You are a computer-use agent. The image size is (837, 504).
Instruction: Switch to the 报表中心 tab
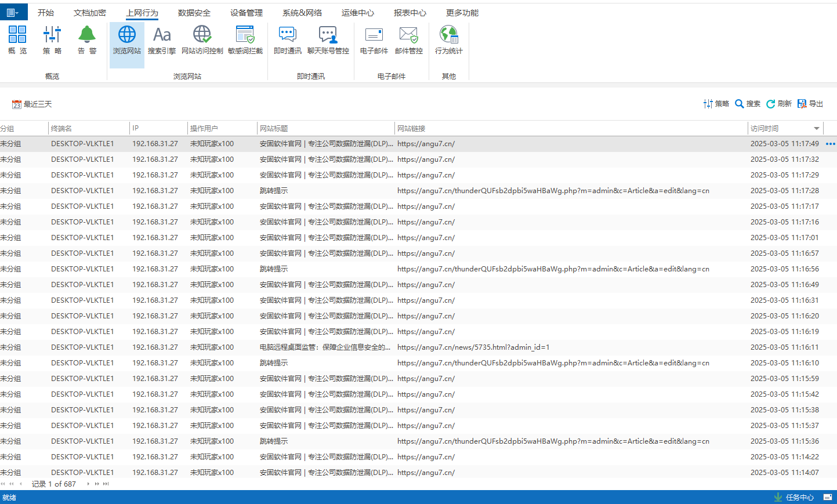coord(410,13)
